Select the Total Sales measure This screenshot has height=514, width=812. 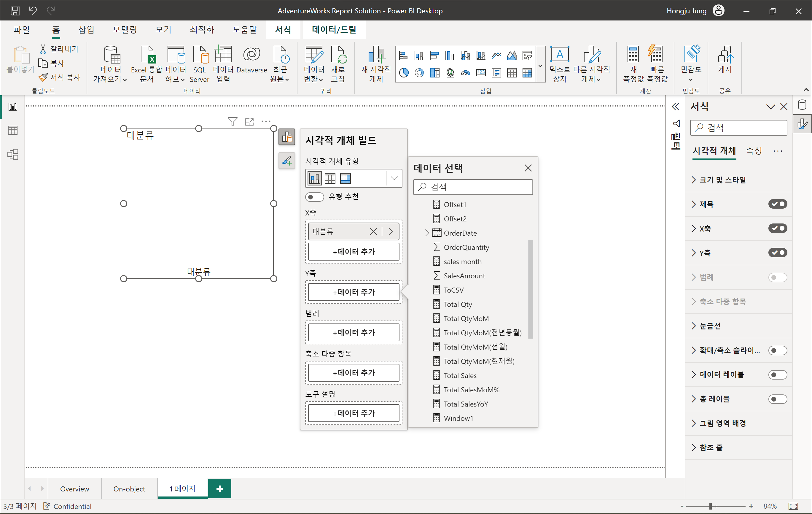pyautogui.click(x=460, y=375)
